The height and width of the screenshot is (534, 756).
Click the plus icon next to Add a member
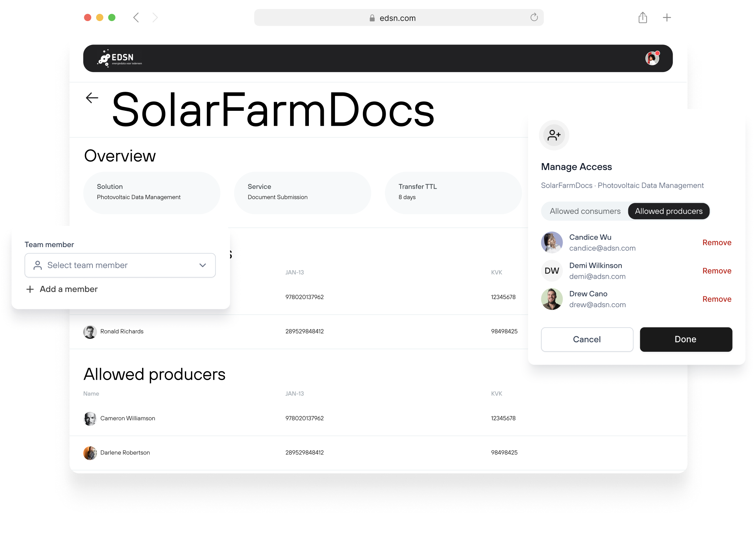pyautogui.click(x=30, y=289)
